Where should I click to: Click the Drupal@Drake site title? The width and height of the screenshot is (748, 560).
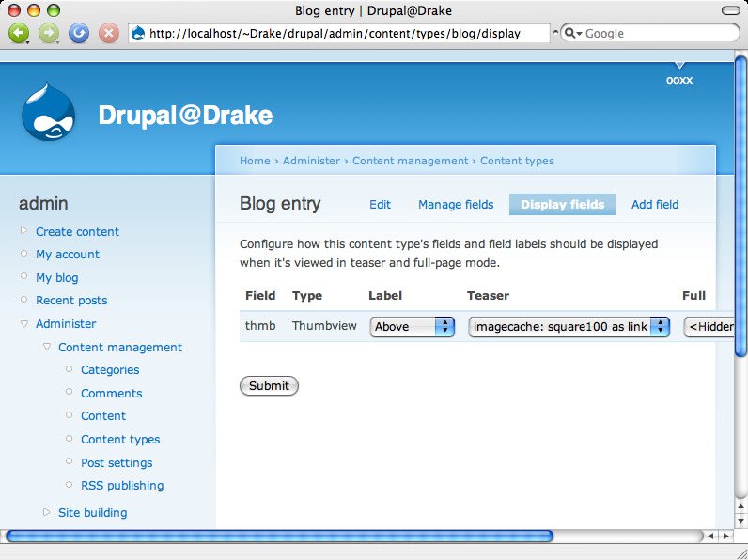185,116
